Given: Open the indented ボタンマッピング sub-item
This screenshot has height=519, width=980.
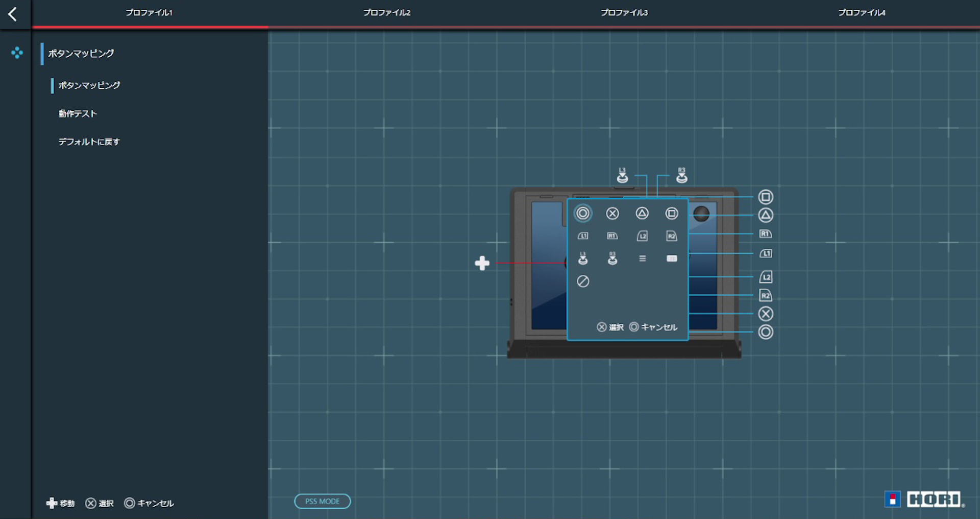Looking at the screenshot, I should click(89, 85).
